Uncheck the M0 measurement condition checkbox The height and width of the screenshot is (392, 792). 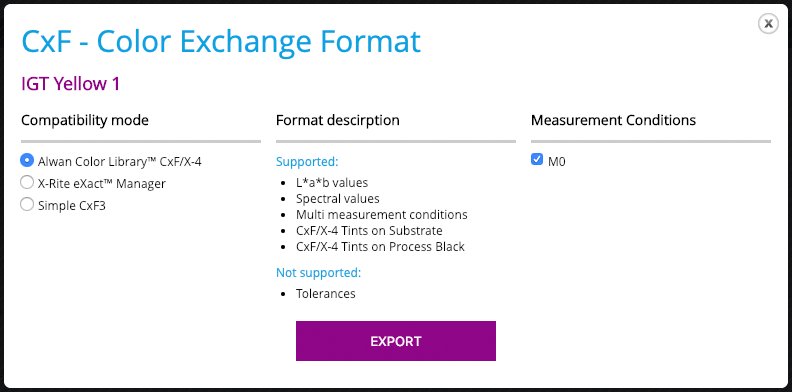537,160
